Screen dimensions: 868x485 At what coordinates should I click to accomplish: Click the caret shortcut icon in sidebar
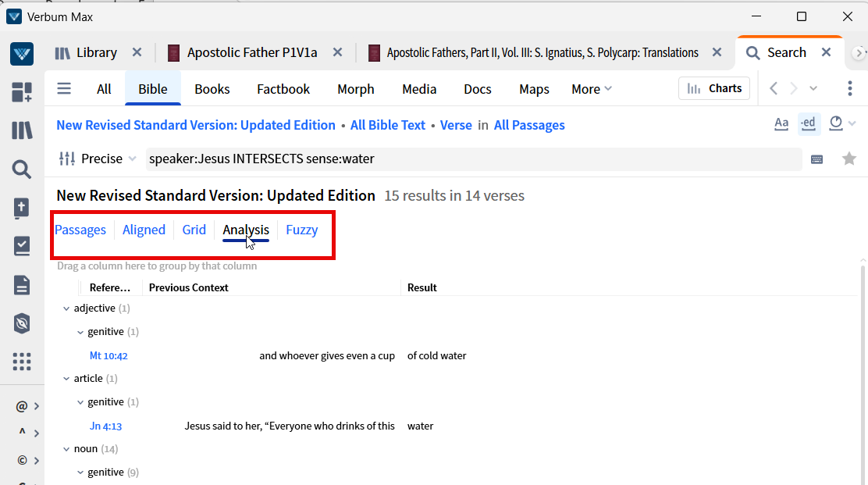pyautogui.click(x=22, y=431)
